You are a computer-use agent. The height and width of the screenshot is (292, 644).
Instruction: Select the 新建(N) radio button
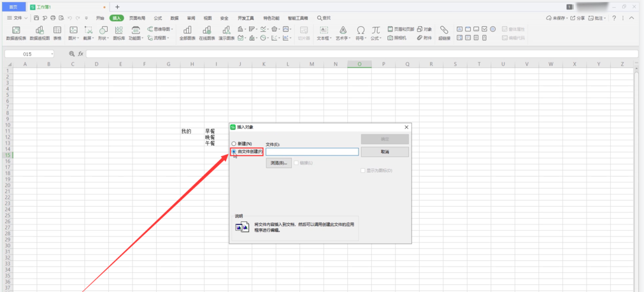(234, 143)
